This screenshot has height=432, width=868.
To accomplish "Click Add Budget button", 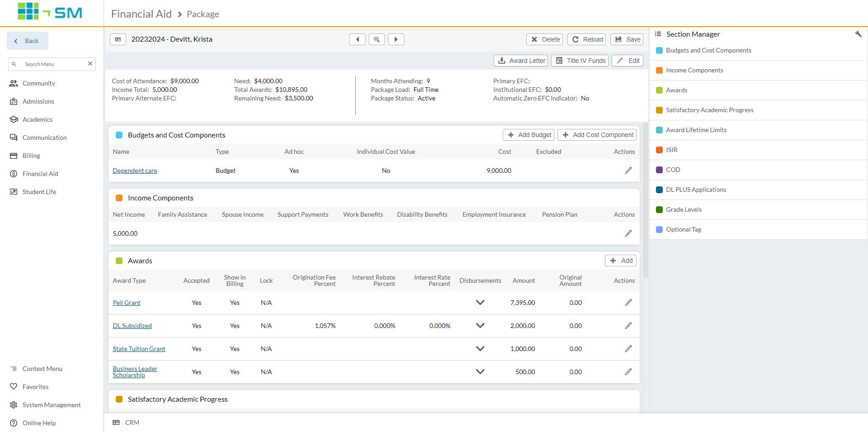I will (529, 135).
